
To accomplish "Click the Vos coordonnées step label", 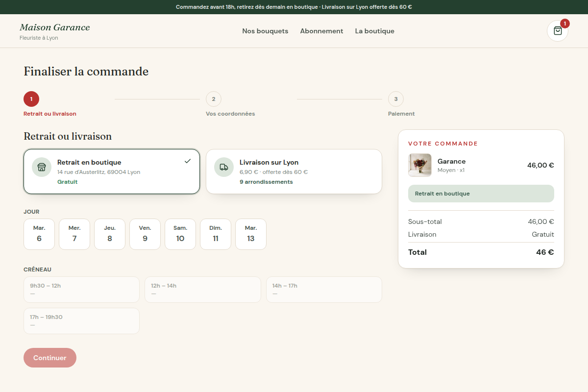I will [x=230, y=114].
